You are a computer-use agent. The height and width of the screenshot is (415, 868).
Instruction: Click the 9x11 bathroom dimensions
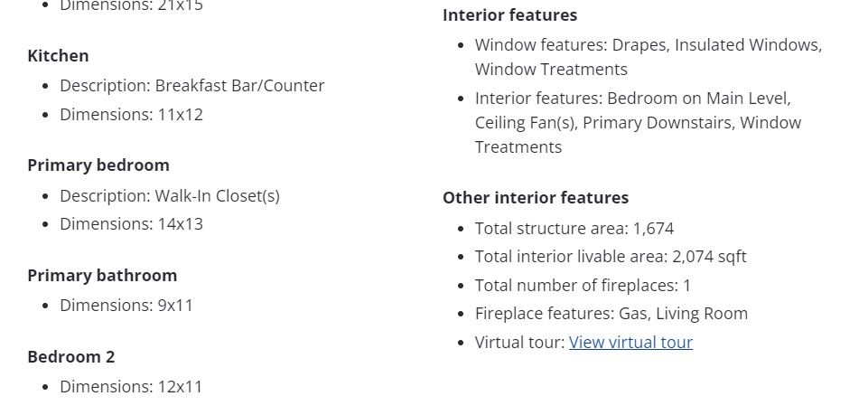126,306
